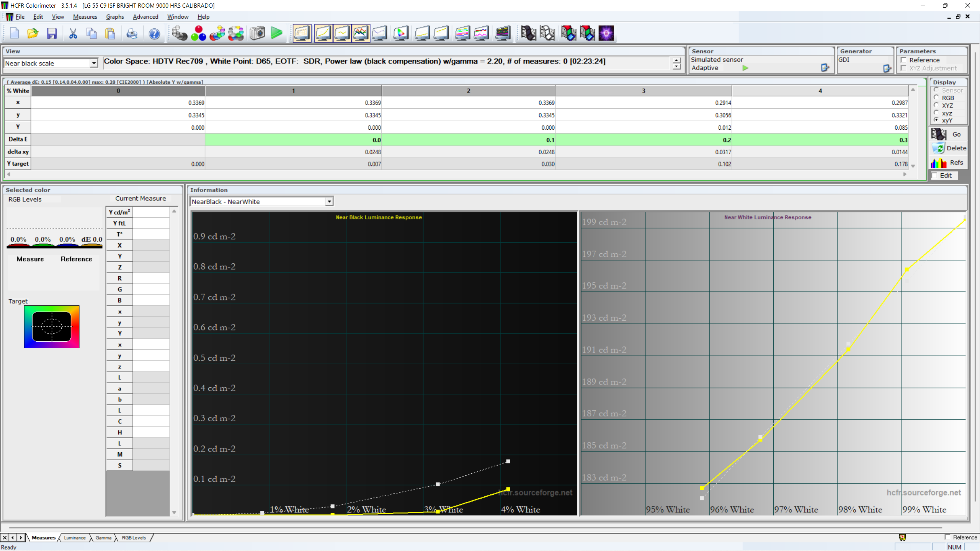The width and height of the screenshot is (980, 551).
Task: Click the green continuous measure play icon
Action: point(276,34)
